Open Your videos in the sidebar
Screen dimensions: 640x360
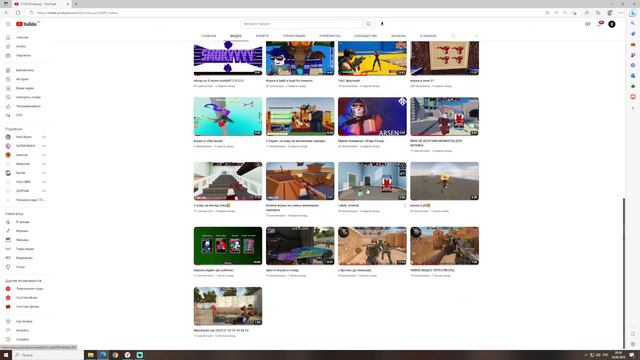[24, 88]
